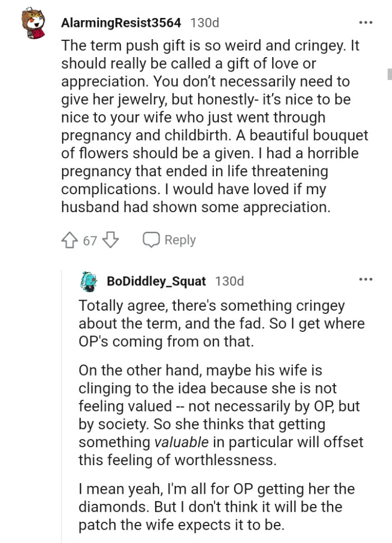Click the Reply speech-bubble icon
Viewport: 392px width, 543px height.
[150, 239]
